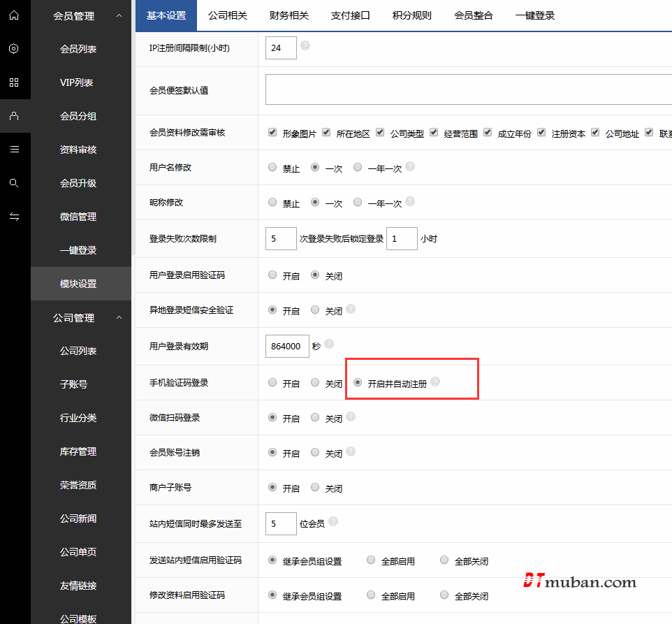Click the home icon in left rail
This screenshot has width=672, height=624.
coord(14,15)
